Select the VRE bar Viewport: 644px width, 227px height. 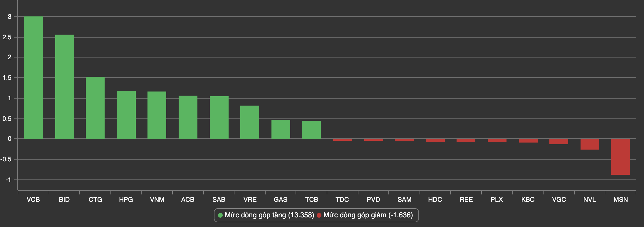[x=250, y=122]
